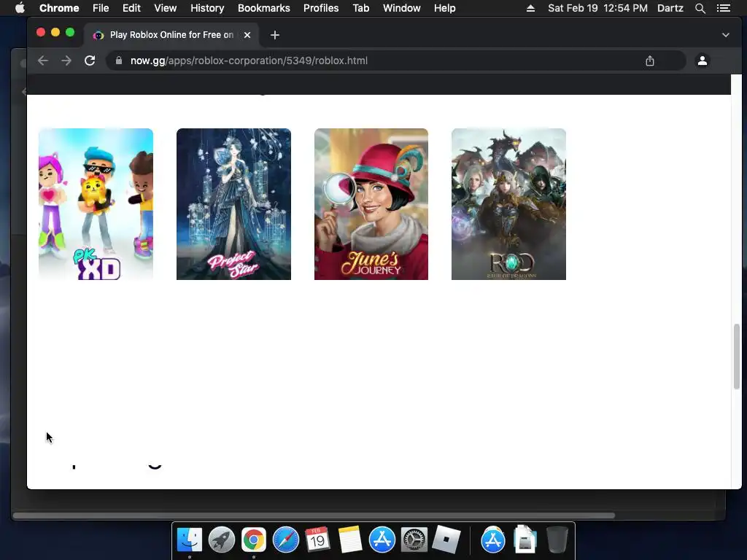Click the eject icon in menu bar

[x=530, y=8]
